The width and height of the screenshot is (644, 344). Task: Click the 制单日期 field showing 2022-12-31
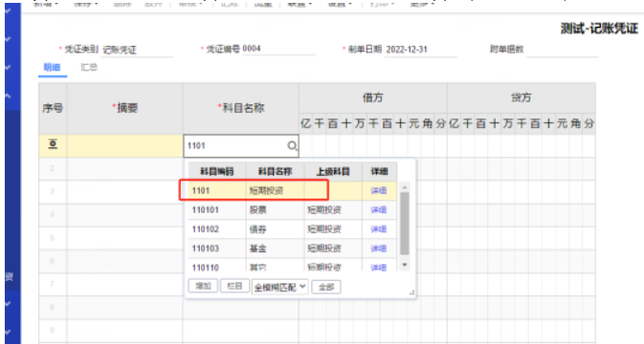(420, 50)
